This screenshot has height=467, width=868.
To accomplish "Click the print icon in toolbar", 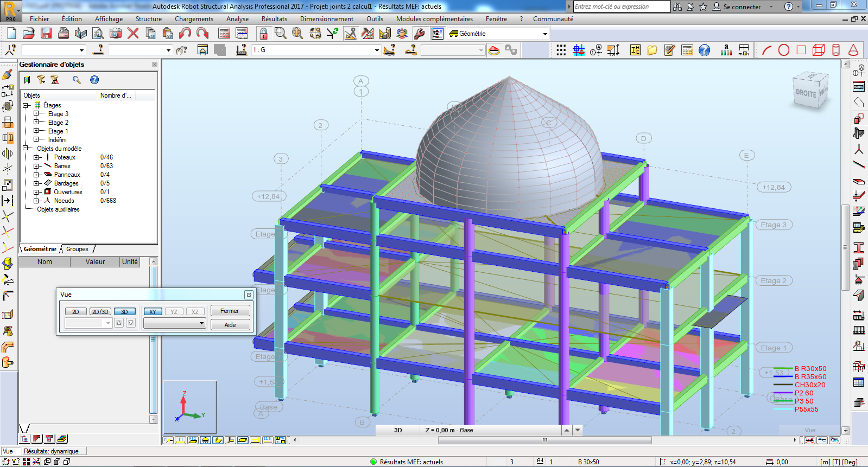I will 64,34.
